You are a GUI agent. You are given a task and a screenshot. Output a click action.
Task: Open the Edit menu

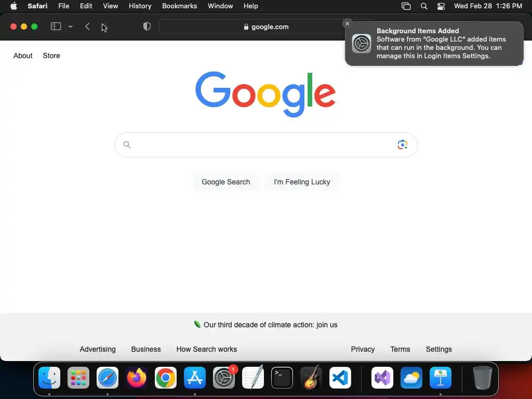[x=86, y=6]
